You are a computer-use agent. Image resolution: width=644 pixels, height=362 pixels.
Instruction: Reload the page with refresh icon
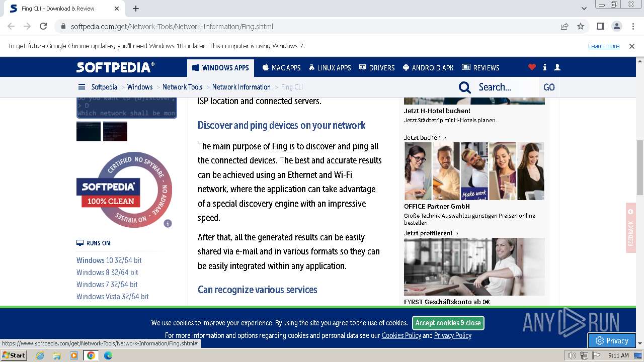tap(43, 27)
